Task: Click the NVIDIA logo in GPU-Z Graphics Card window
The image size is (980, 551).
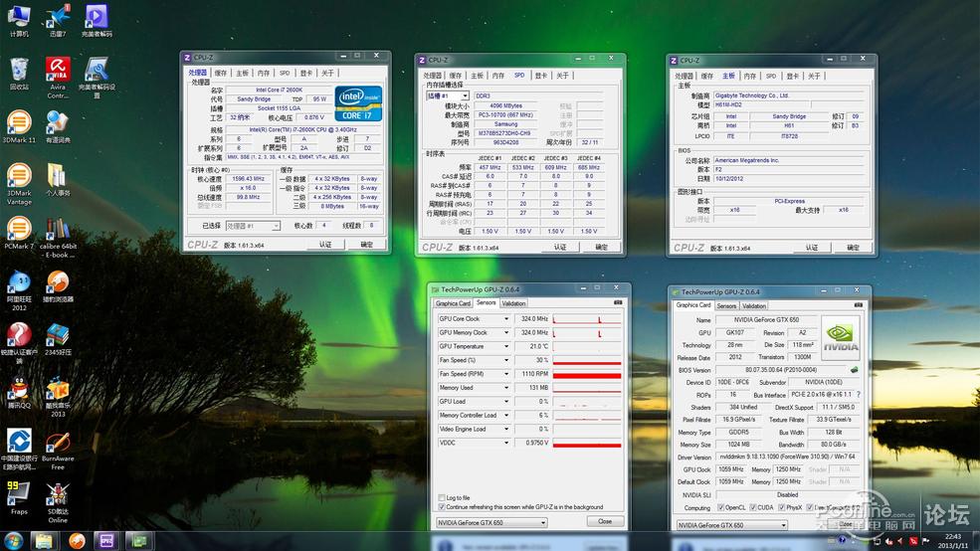Action: click(x=840, y=338)
